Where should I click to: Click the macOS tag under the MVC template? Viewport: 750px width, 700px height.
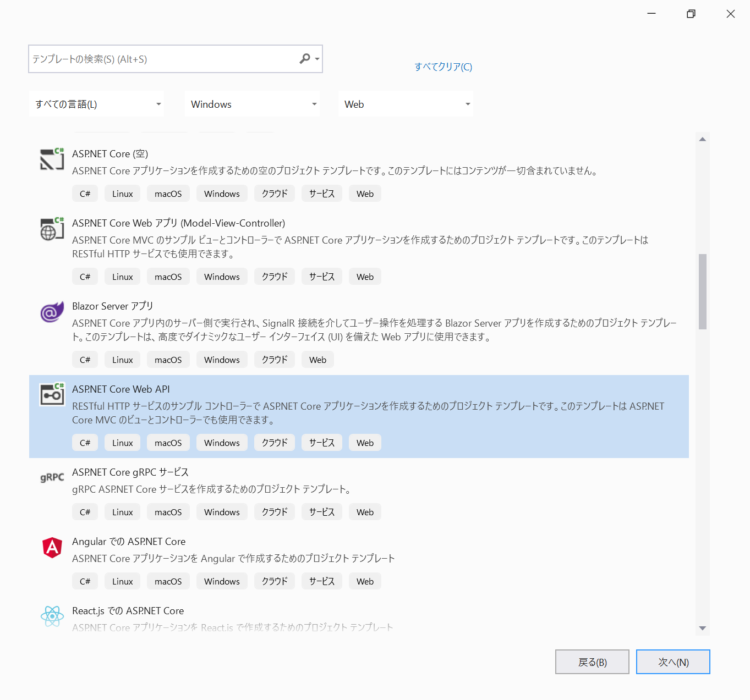(x=168, y=277)
